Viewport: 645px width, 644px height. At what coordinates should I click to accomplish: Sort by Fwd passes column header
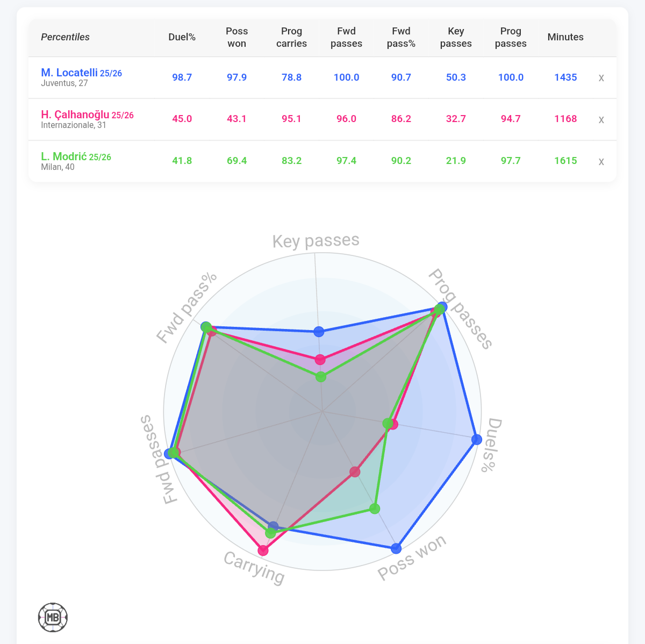[347, 37]
